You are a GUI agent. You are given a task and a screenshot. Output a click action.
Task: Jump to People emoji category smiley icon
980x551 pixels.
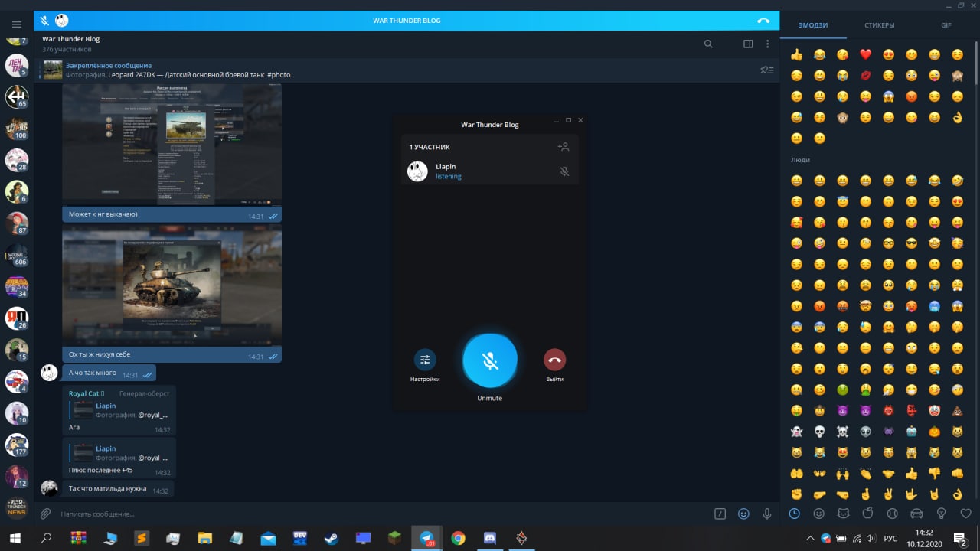819,514
